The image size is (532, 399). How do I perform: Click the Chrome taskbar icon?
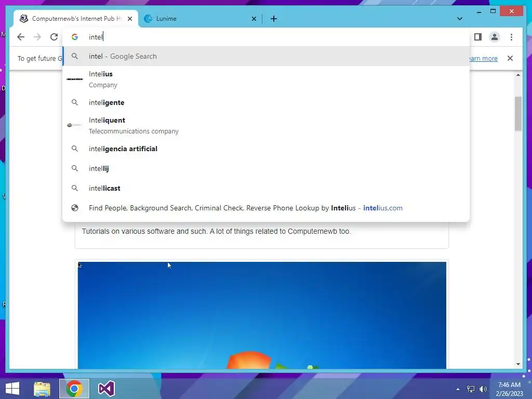click(74, 389)
